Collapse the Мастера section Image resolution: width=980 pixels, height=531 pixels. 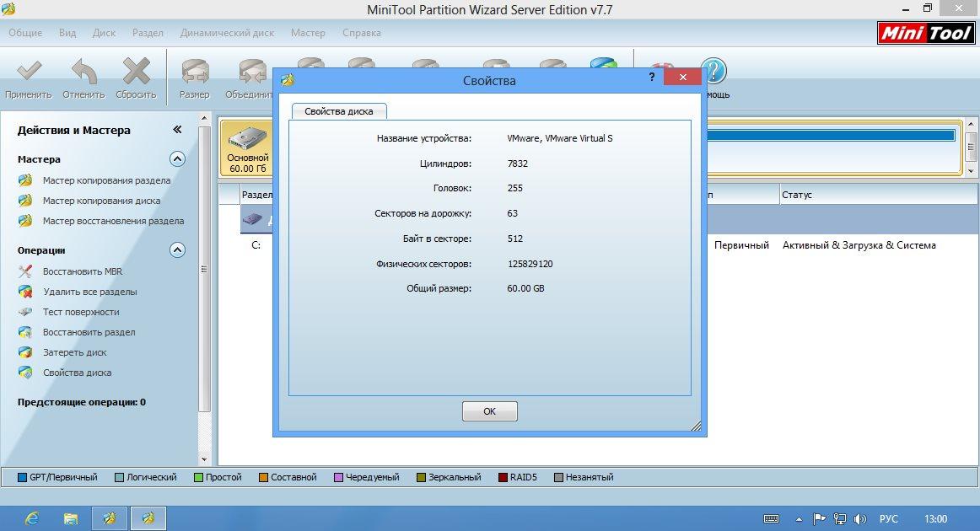177,159
